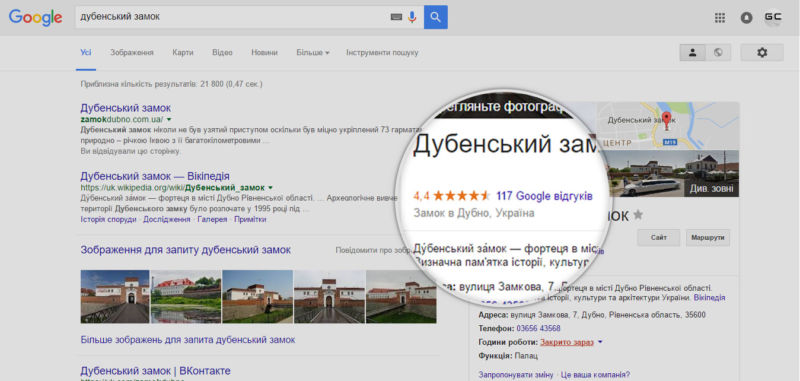Screen dimensions: 800x381
Task: Click the Google logo
Action: [36, 17]
